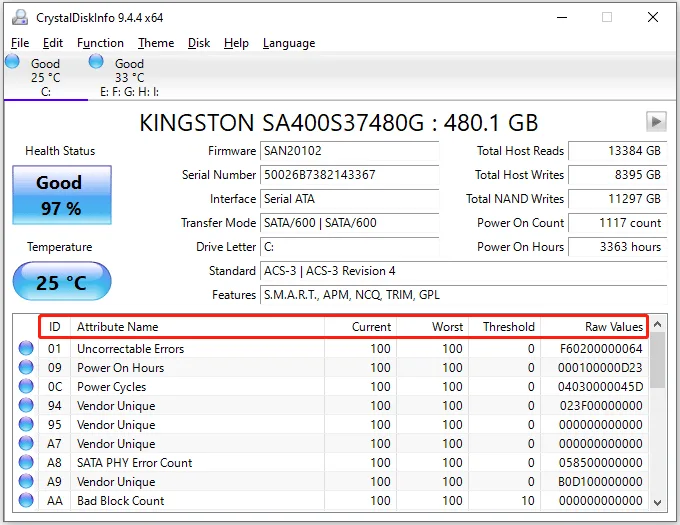The image size is (680, 525).
Task: Open the Theme menu
Action: (156, 43)
